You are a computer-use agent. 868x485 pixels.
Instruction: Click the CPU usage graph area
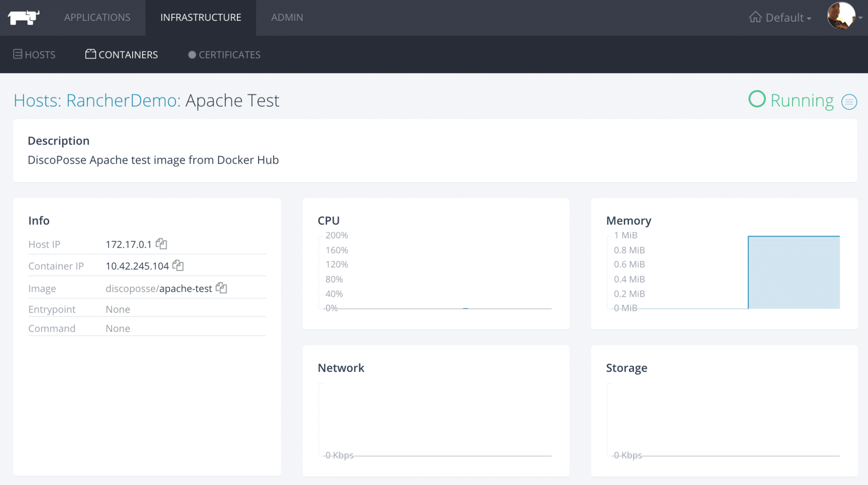(x=437, y=272)
